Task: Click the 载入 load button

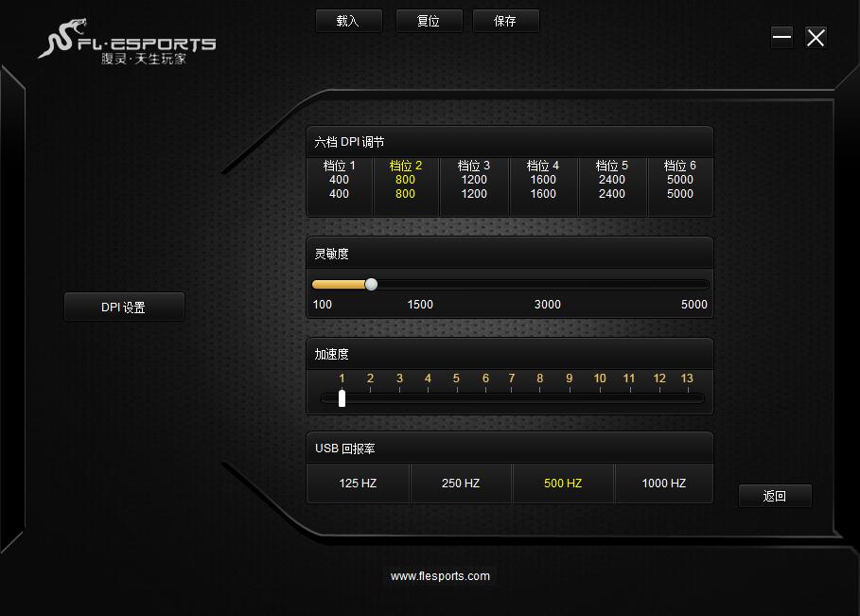Action: [348, 21]
